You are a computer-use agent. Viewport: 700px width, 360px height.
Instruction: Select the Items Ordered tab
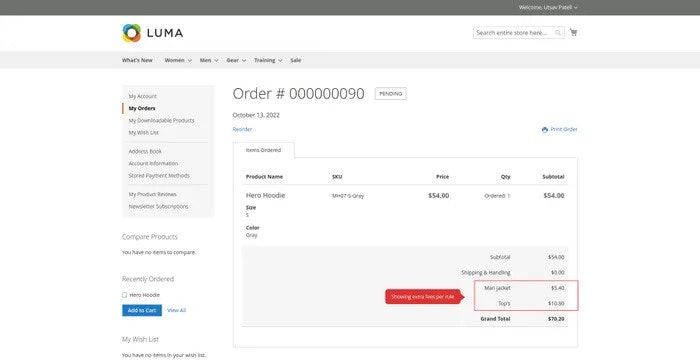(x=263, y=150)
